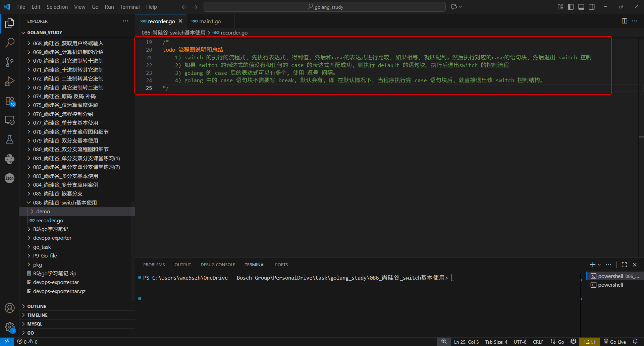Create a new terminal with plus icon
The width and height of the screenshot is (644, 346).
[593, 265]
